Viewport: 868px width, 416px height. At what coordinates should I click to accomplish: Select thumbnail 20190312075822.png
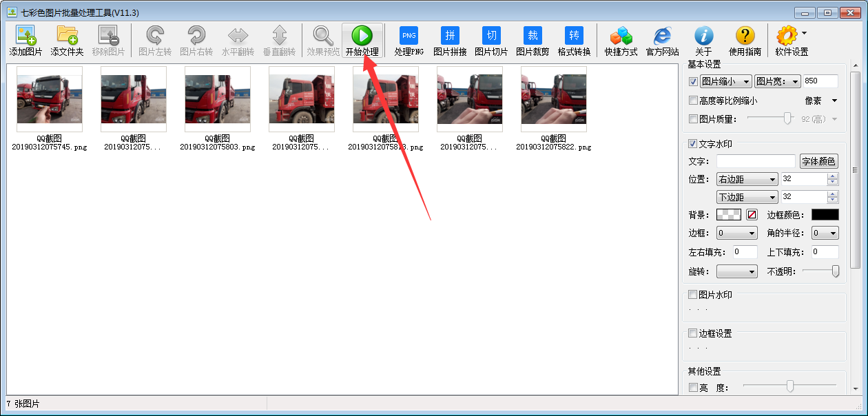[x=553, y=108]
